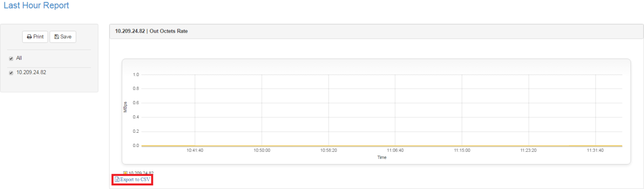Click the 11:15:00 time axis label
Image resolution: width=644 pixels, height=189 pixels.
[x=462, y=151]
